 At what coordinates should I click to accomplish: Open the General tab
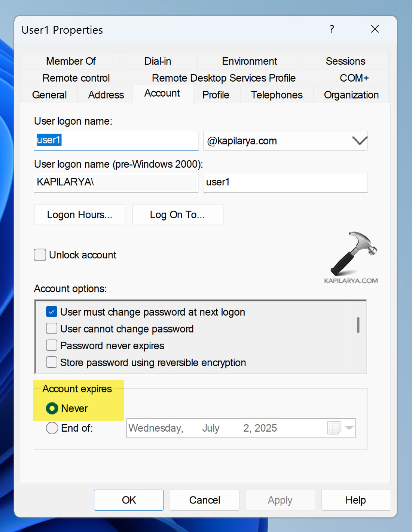[x=49, y=95]
